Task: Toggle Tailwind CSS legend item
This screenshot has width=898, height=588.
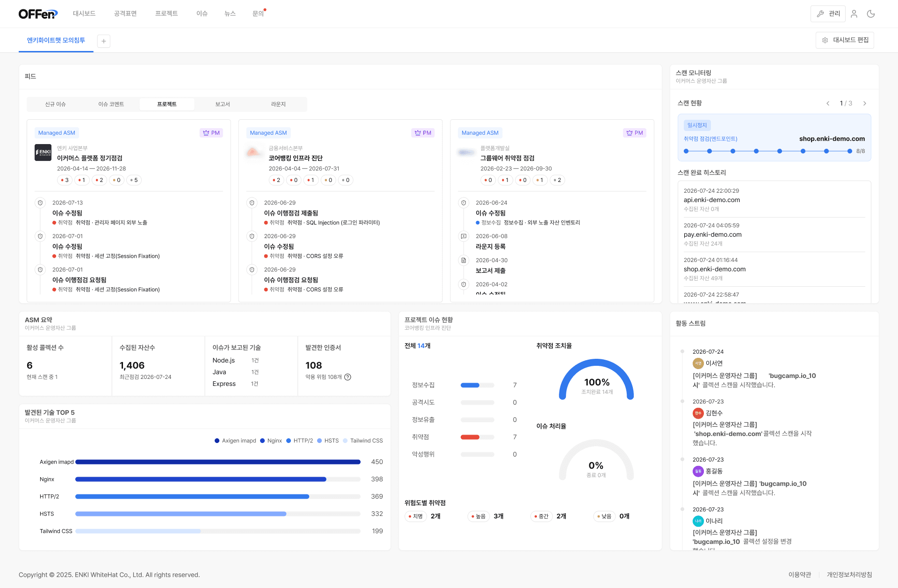Action: [x=363, y=441]
